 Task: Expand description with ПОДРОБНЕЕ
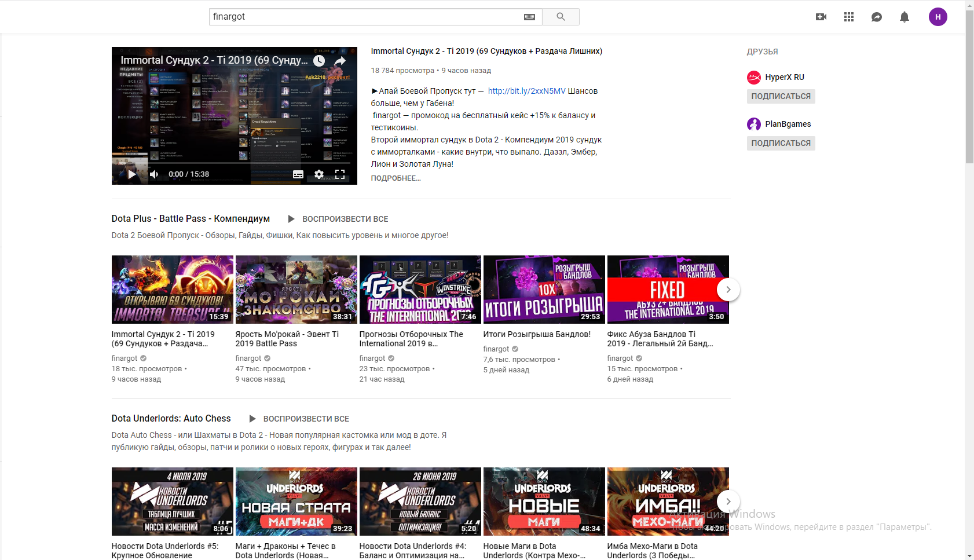[x=396, y=178]
